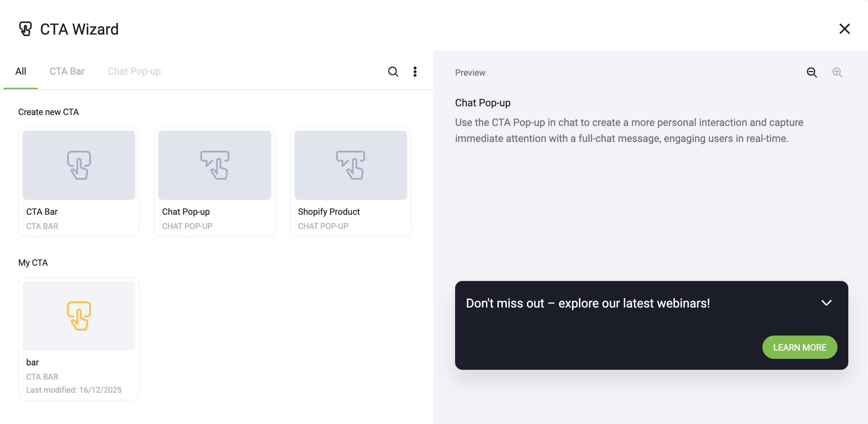Viewport: 868px width, 424px height.
Task: Click the Shopify Product template thumbnail icon
Action: 350,165
